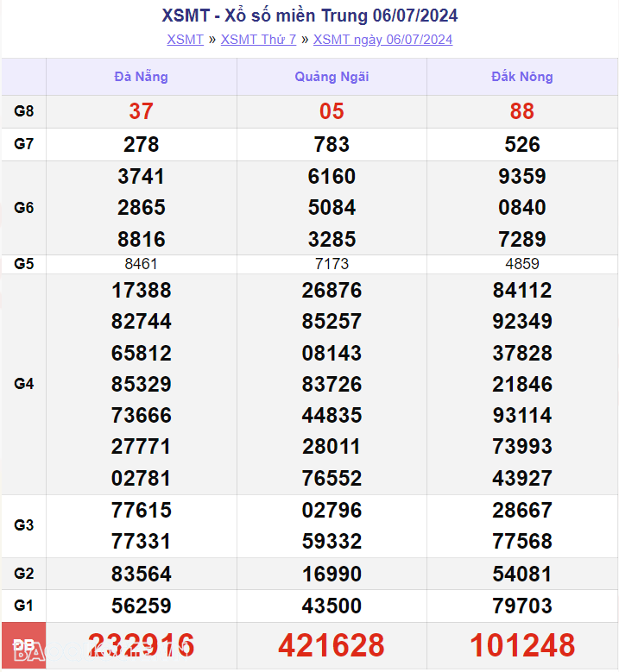Open XSMT ngày 06/07/2024 link
The image size is (619, 672).
point(382,40)
